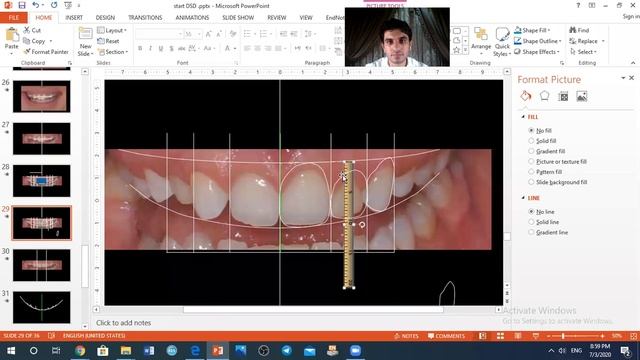Toggle Italic formatting

point(151,49)
